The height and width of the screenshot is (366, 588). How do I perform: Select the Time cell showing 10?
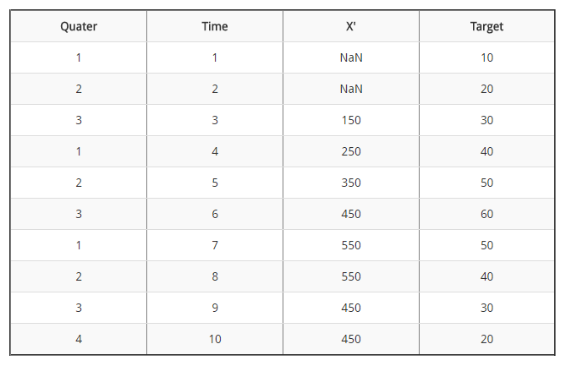point(215,339)
